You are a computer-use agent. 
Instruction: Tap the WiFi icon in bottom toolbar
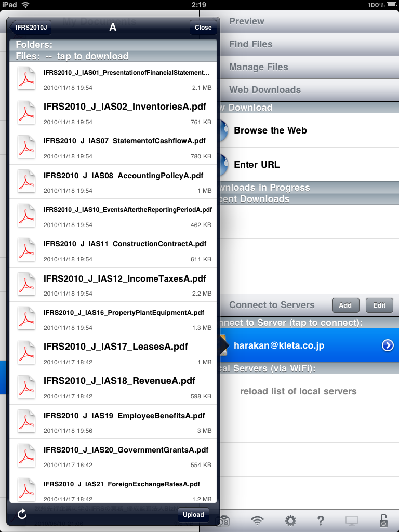click(258, 521)
